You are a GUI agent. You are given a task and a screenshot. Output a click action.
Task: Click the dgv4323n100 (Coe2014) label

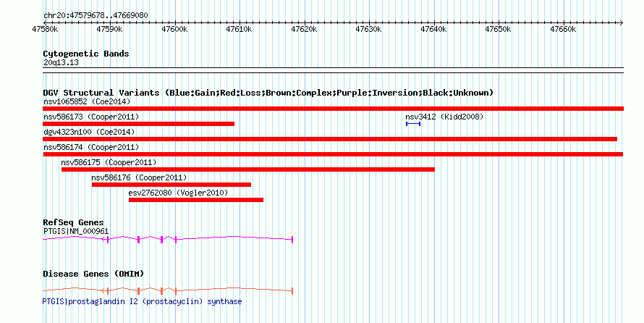point(89,132)
